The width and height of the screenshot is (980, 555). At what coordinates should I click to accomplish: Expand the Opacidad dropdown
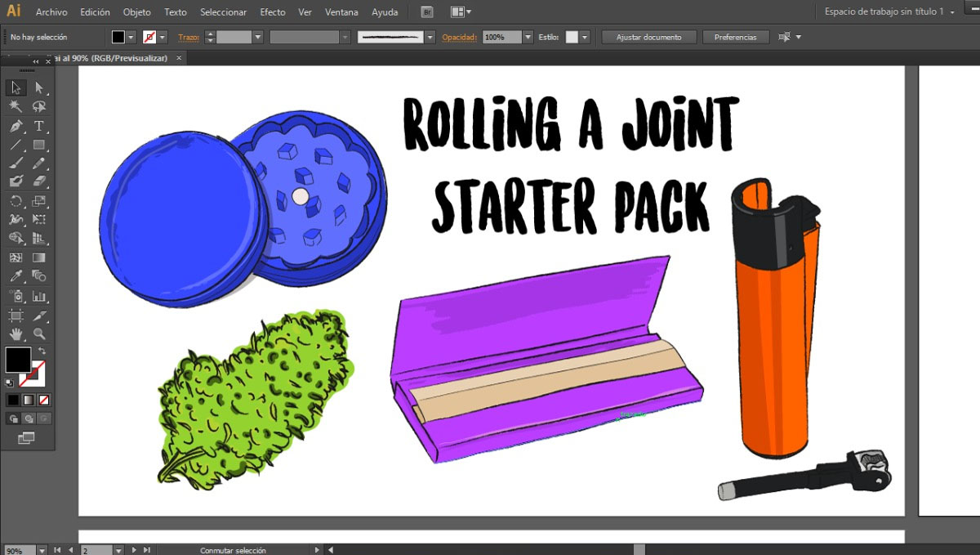tap(528, 37)
